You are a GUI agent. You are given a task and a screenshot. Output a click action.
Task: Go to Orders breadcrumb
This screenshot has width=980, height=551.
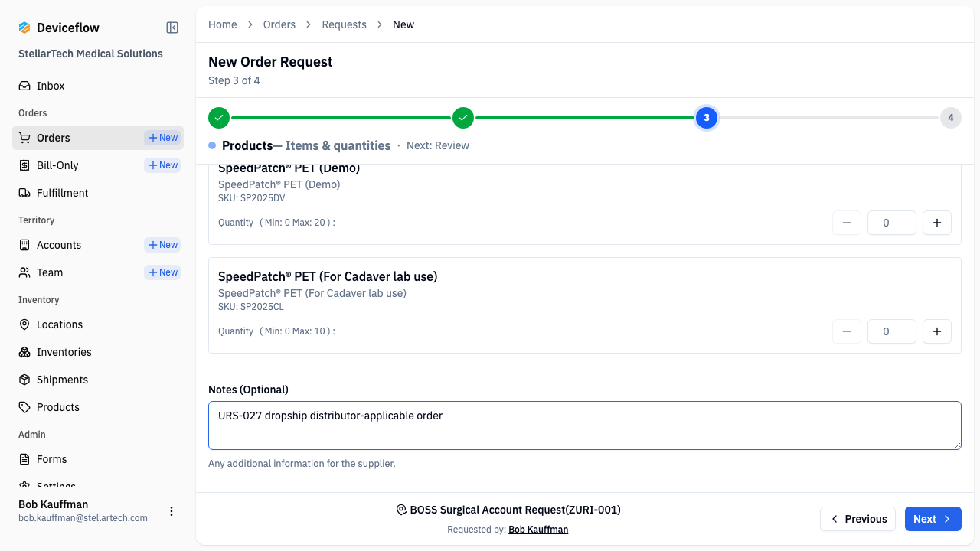(x=279, y=24)
